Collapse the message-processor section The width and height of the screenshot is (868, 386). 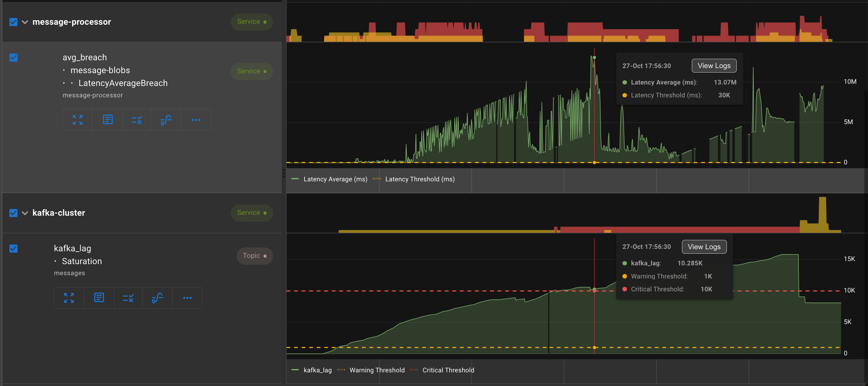click(25, 22)
